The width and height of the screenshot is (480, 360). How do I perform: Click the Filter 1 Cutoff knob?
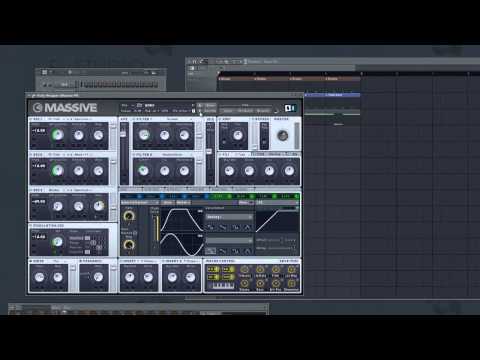point(144,135)
